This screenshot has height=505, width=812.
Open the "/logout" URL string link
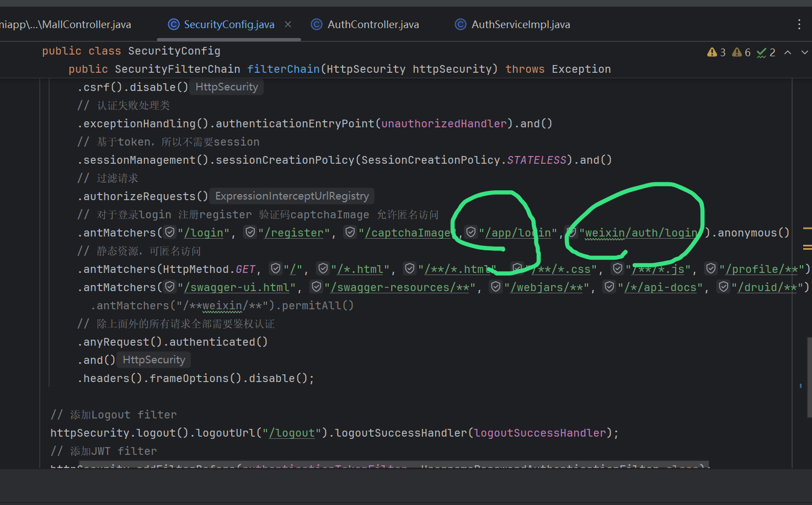coord(292,433)
